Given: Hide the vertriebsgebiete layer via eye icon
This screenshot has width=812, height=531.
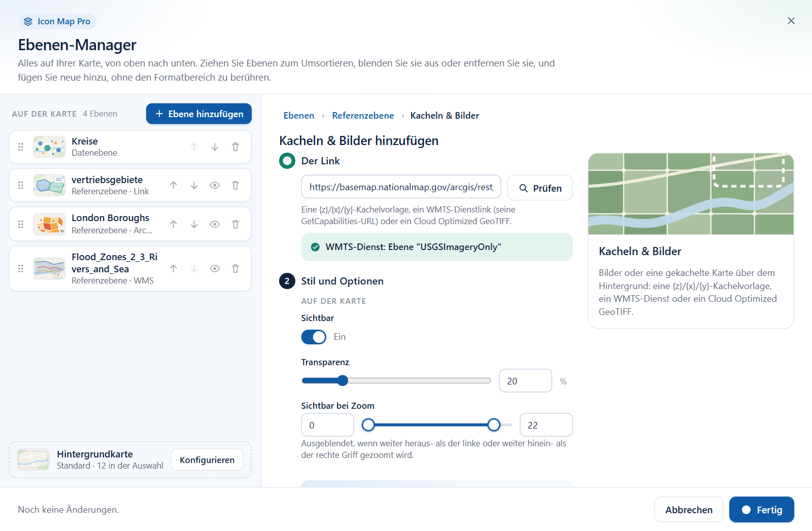Looking at the screenshot, I should 215,185.
